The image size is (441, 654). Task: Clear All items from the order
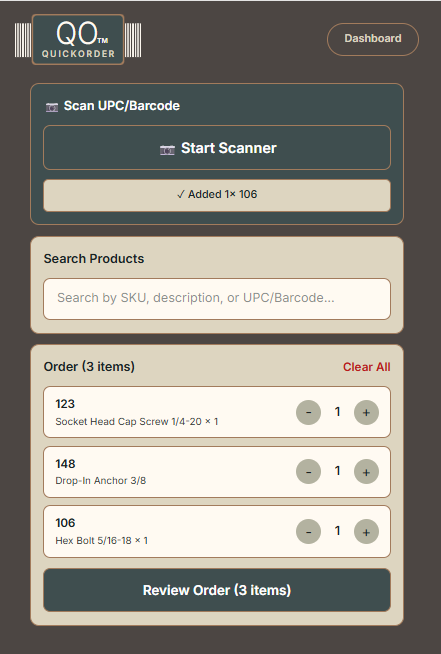coord(366,367)
